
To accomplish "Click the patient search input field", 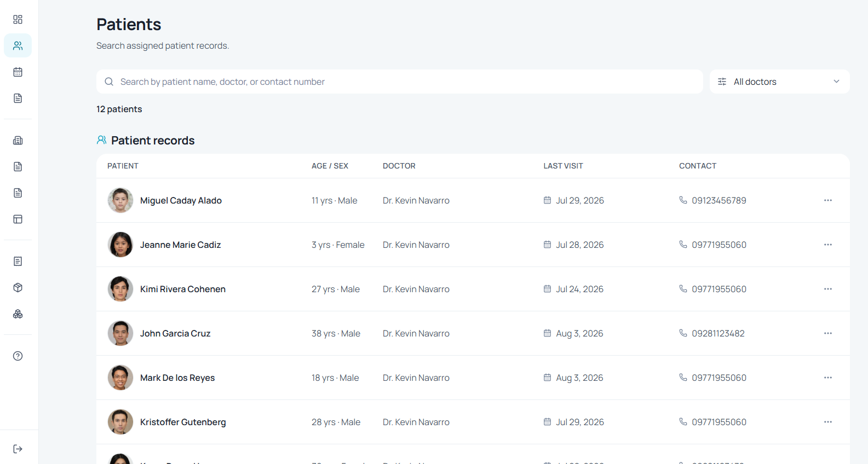I will [399, 82].
